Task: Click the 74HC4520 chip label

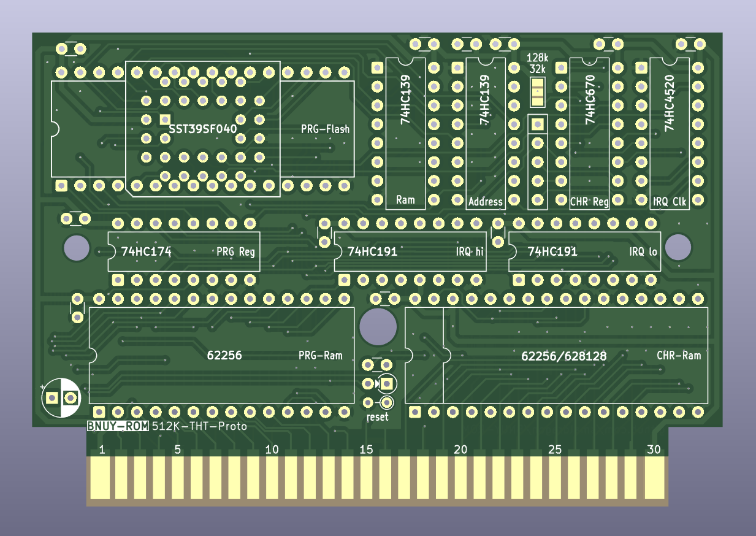Action: tap(670, 103)
